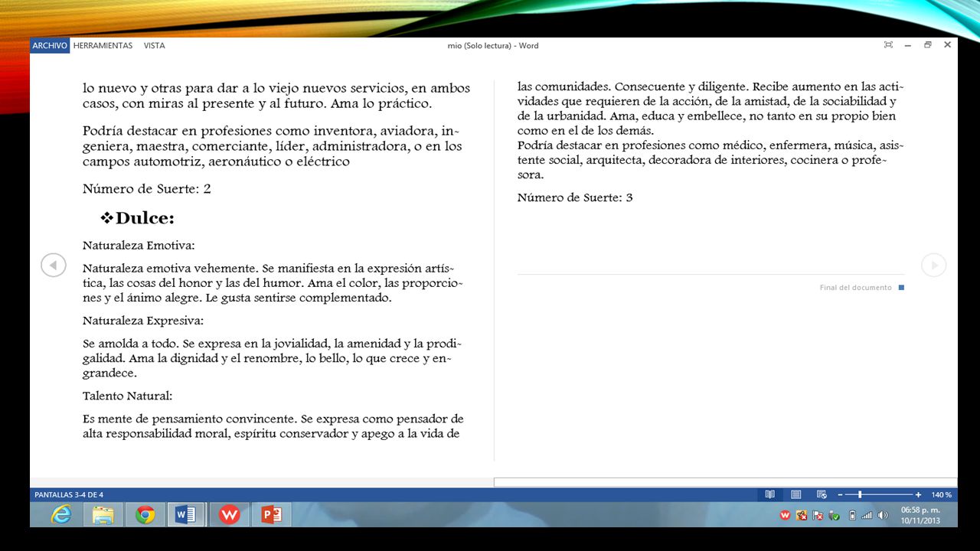Open the ARCHIVO menu

[x=50, y=45]
